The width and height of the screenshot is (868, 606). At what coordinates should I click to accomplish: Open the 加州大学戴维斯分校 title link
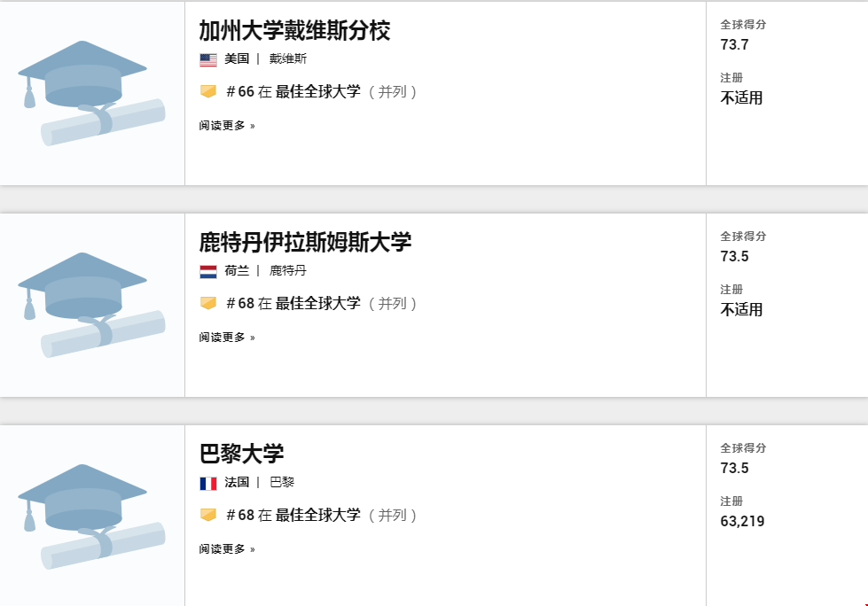[294, 31]
